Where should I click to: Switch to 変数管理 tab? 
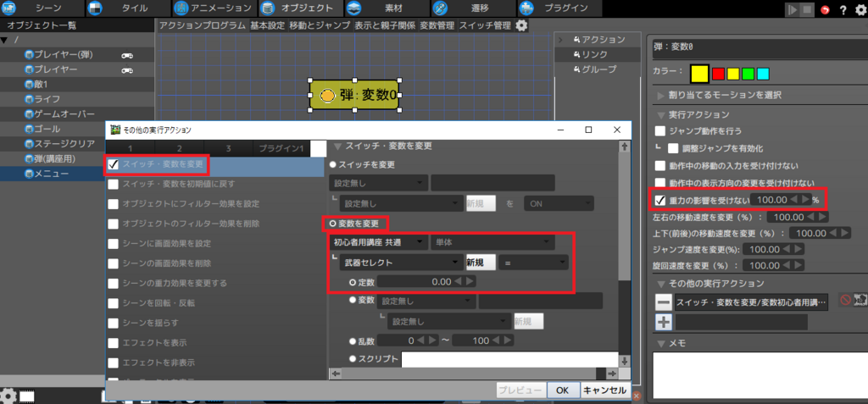click(x=437, y=25)
